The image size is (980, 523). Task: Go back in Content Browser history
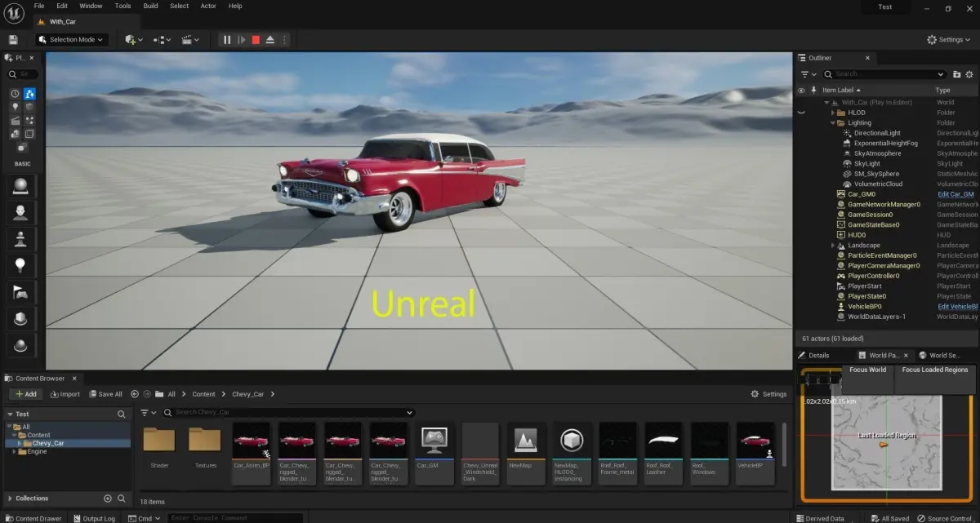(x=135, y=394)
